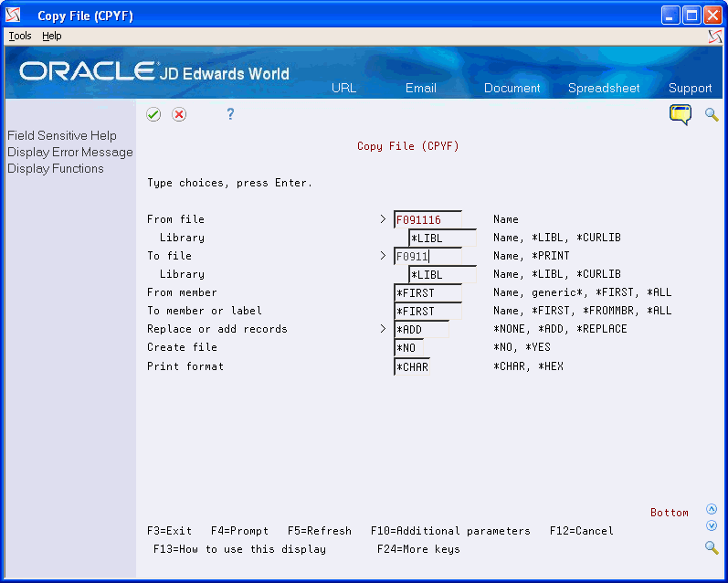Click 'Name, *PRINT' hint text

pos(531,256)
